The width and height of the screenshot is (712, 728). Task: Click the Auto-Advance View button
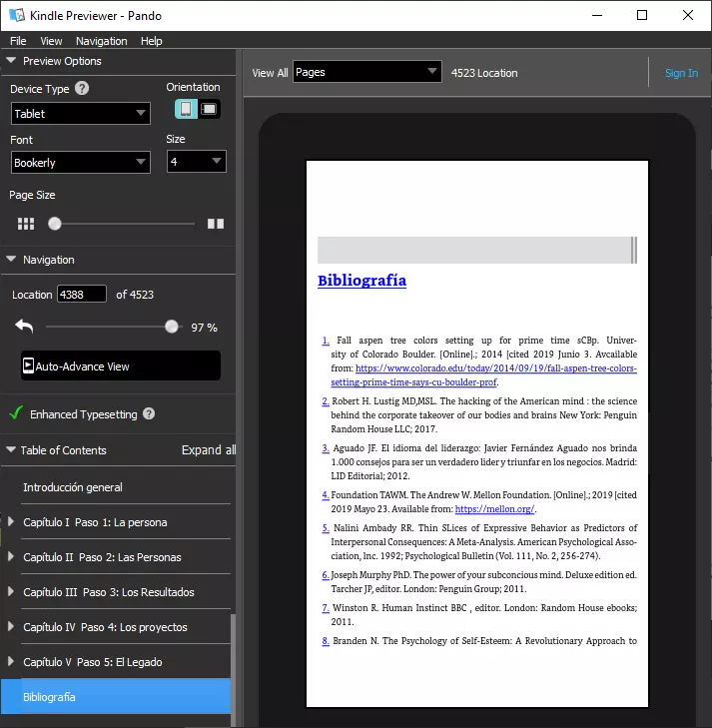pos(121,365)
